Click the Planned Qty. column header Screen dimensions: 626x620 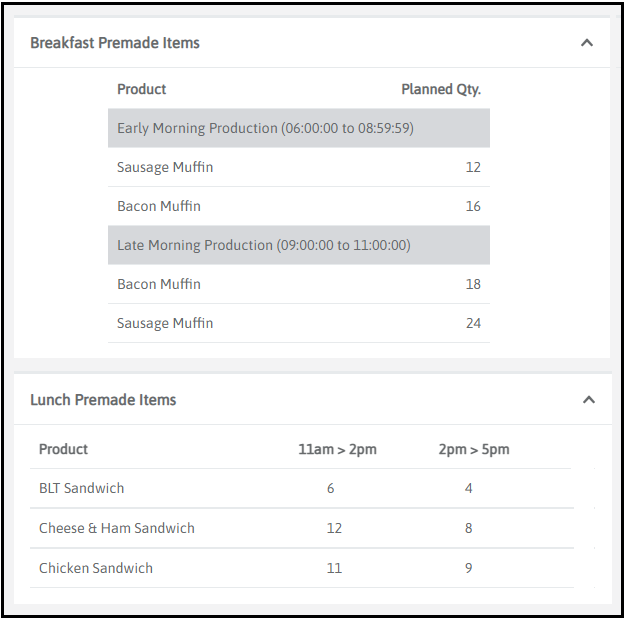coord(441,89)
